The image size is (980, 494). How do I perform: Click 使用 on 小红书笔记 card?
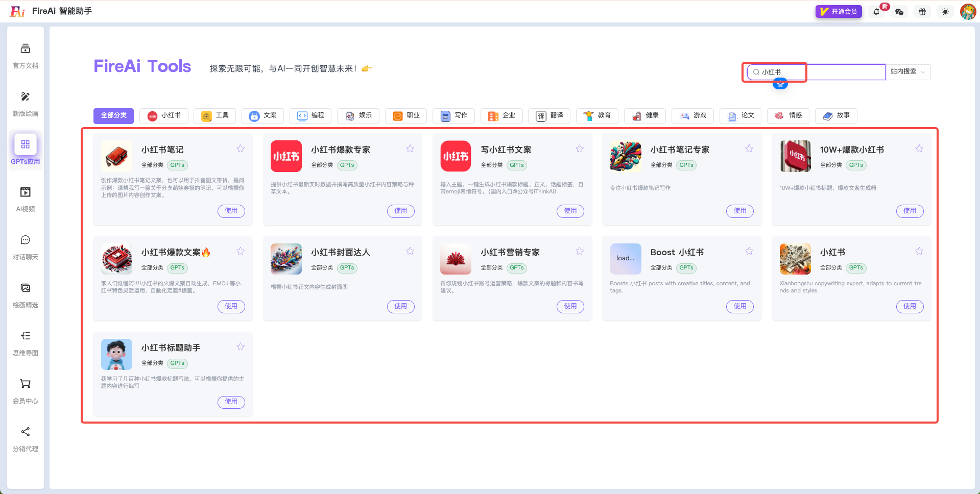pos(231,211)
